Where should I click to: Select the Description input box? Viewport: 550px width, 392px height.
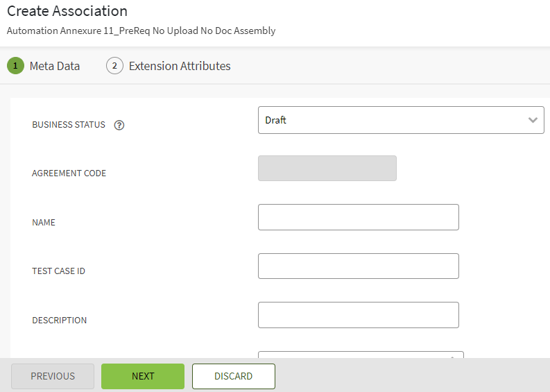pyautogui.click(x=358, y=315)
